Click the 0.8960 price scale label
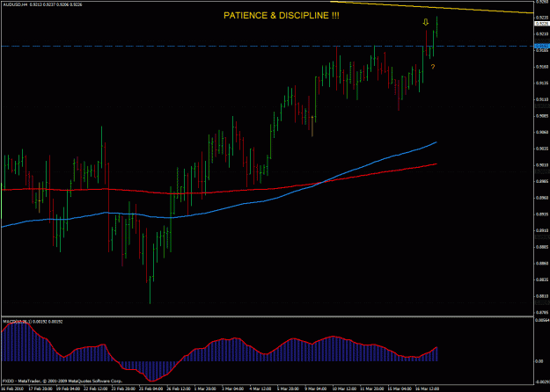This screenshot has width=550, height=392. [542, 198]
